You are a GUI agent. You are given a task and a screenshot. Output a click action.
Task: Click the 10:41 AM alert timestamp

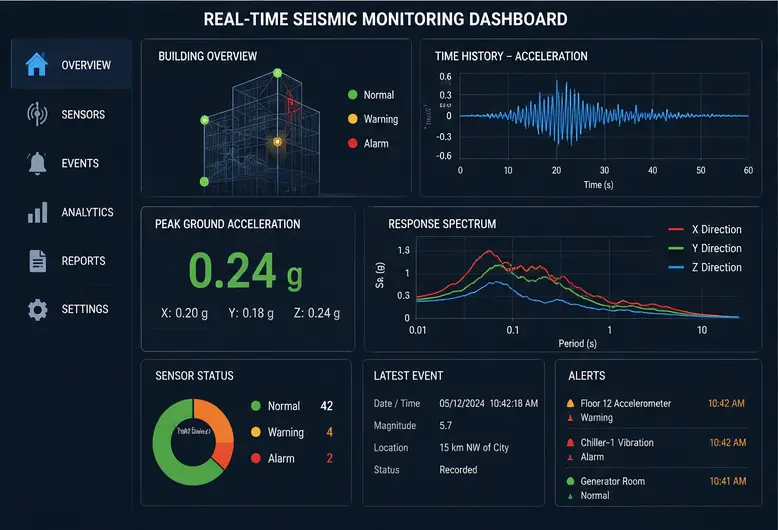(x=728, y=481)
